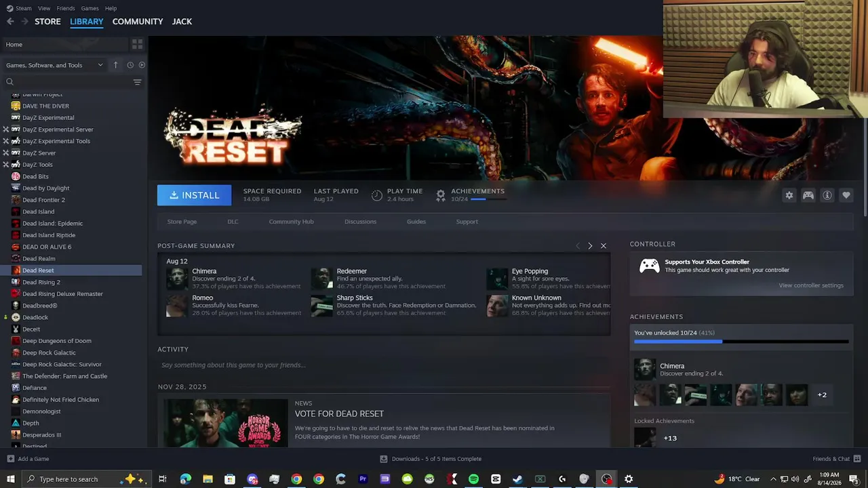This screenshot has width=868, height=488.
Task: Open the Downloads status bar entry
Action: (432, 459)
